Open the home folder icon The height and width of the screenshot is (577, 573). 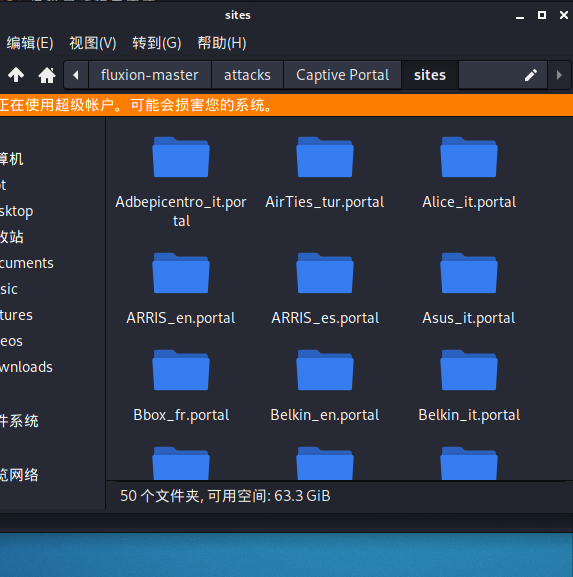[x=47, y=75]
